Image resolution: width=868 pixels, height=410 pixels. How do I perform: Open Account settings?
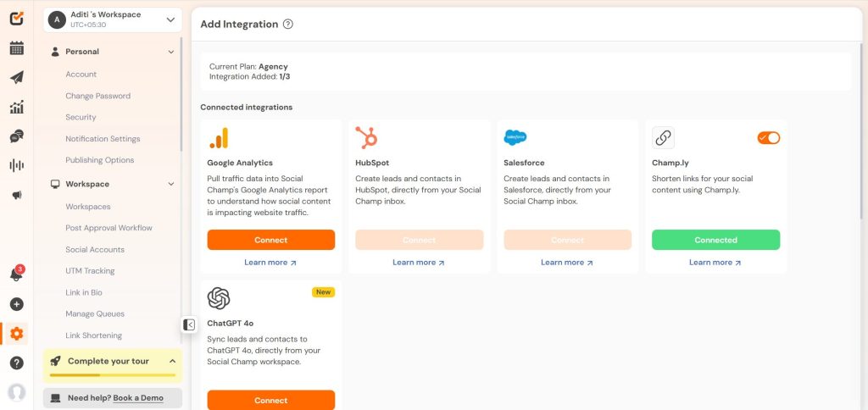click(81, 75)
